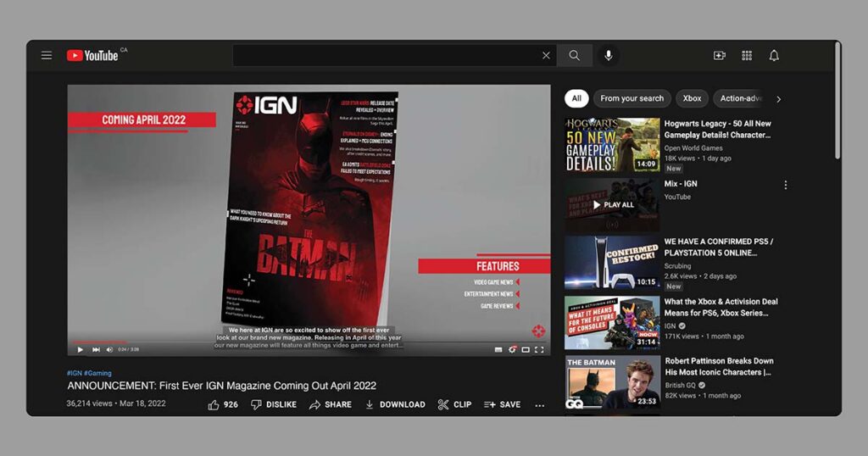Select the All filter chip
The width and height of the screenshot is (868, 456).
tap(576, 98)
